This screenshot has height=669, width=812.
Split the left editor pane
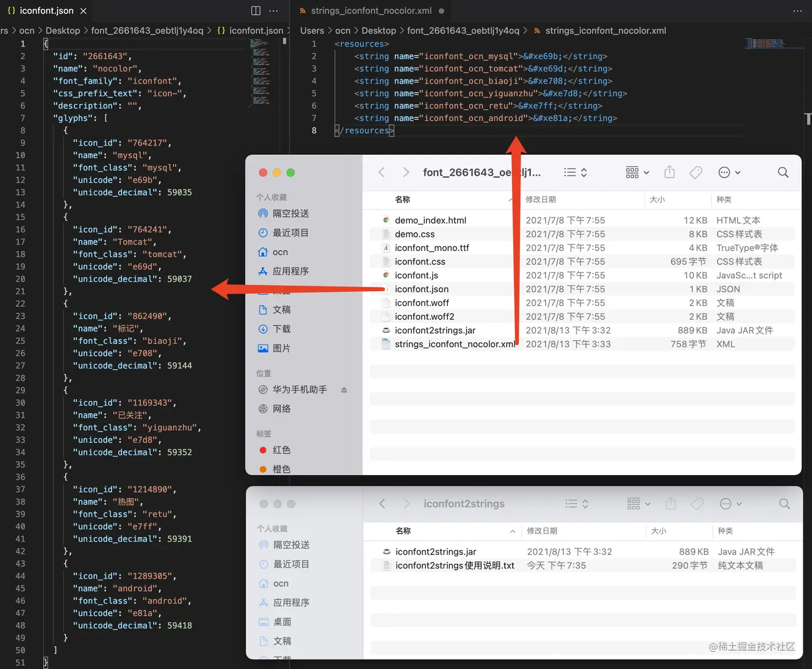click(256, 11)
